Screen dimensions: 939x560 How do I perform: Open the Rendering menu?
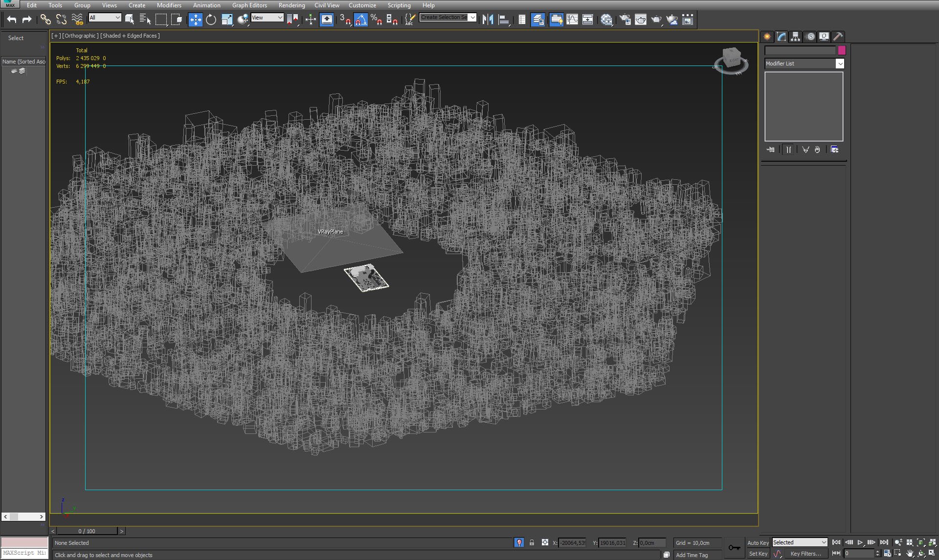(x=291, y=5)
